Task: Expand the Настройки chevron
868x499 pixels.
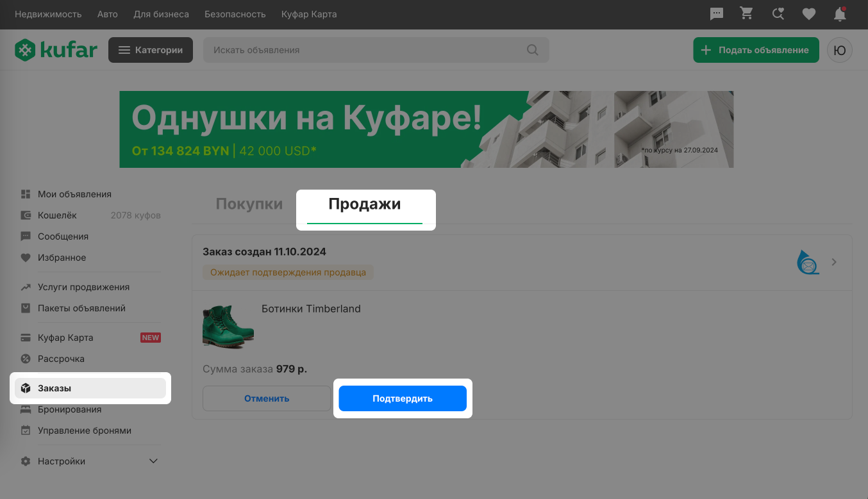Action: click(153, 461)
